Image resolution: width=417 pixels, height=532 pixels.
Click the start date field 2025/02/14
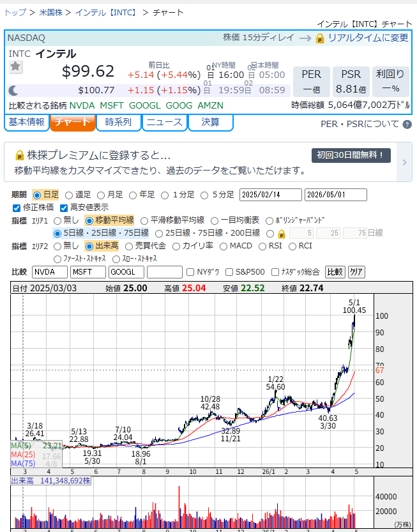270,195
